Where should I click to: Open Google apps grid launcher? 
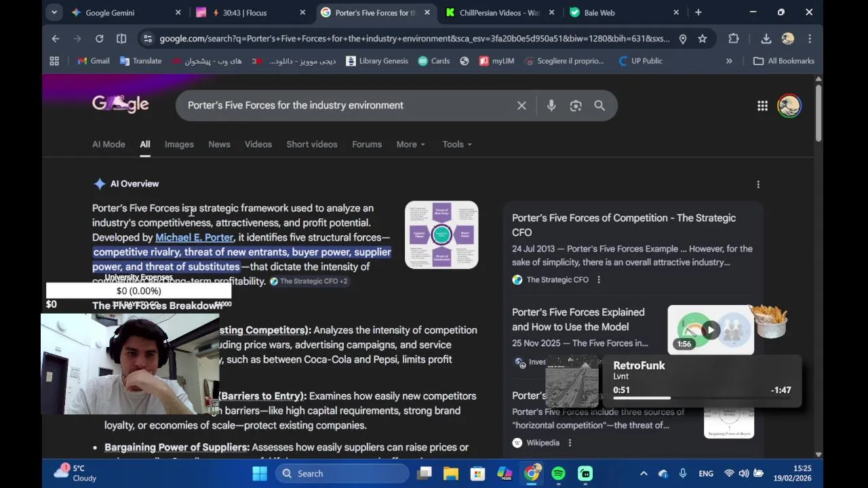[x=762, y=106]
